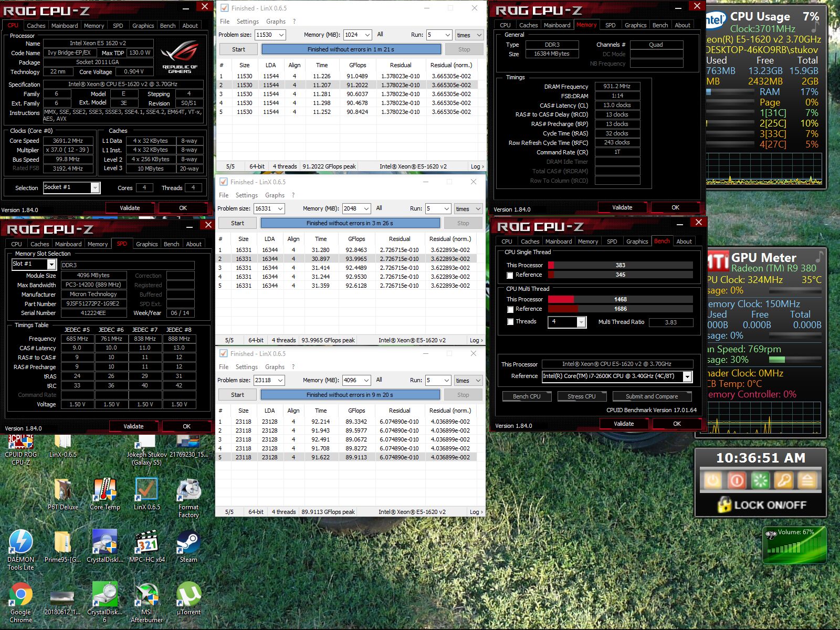Click Submit and Compare button
This screenshot has height=630, width=840.
[x=652, y=396]
